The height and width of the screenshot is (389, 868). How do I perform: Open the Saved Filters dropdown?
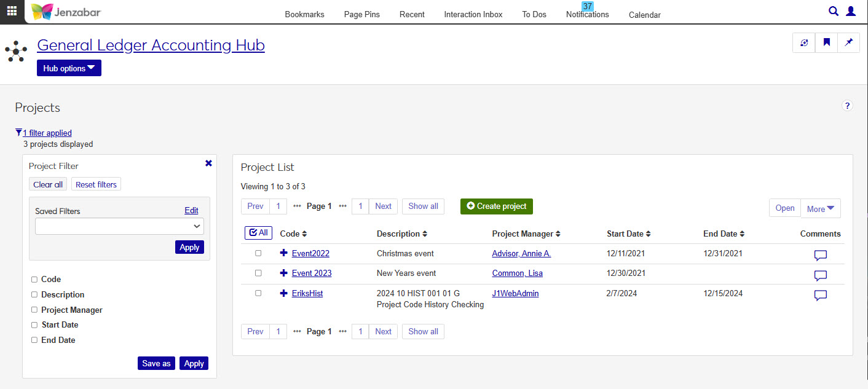pyautogui.click(x=119, y=226)
